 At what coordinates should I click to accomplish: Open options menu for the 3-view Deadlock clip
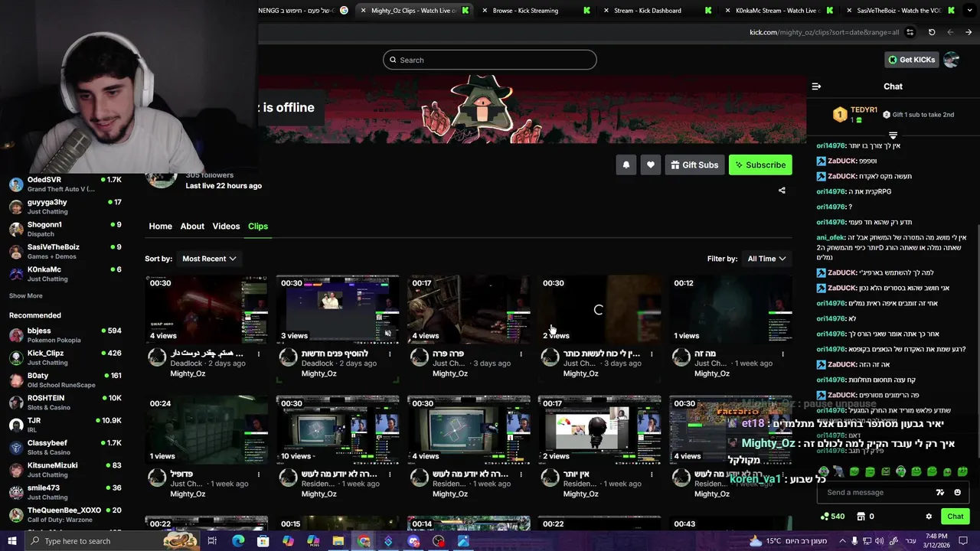pyautogui.click(x=390, y=354)
